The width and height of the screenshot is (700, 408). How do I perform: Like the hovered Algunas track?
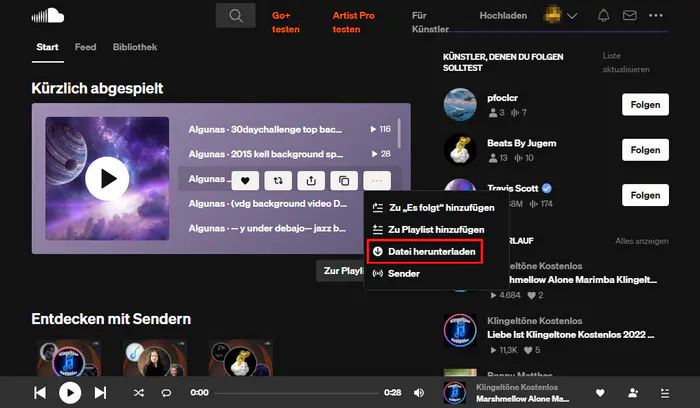coord(245,181)
